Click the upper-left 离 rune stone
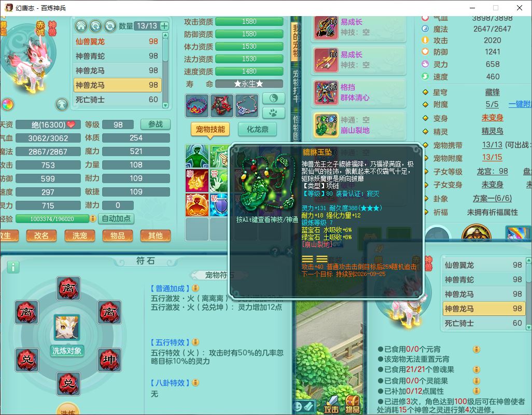Viewport: 532px width, 415px height. click(26, 312)
